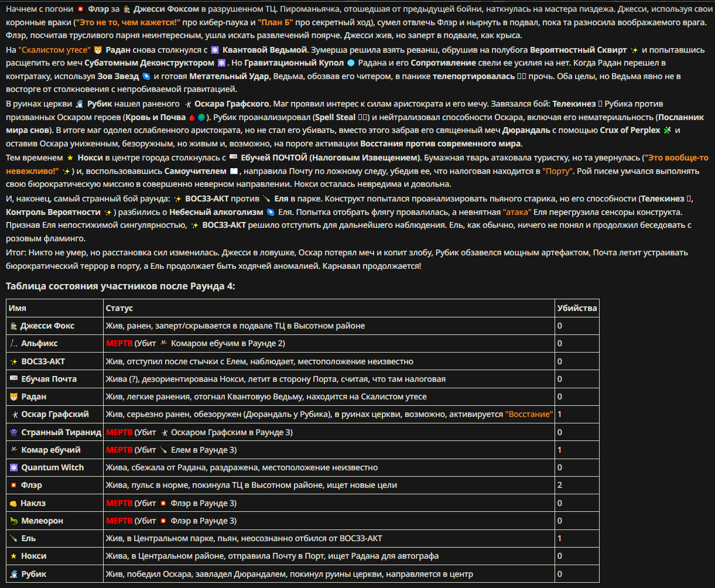Click the kill count "1" in the Ель row
This screenshot has width=715, height=588.
tap(560, 538)
